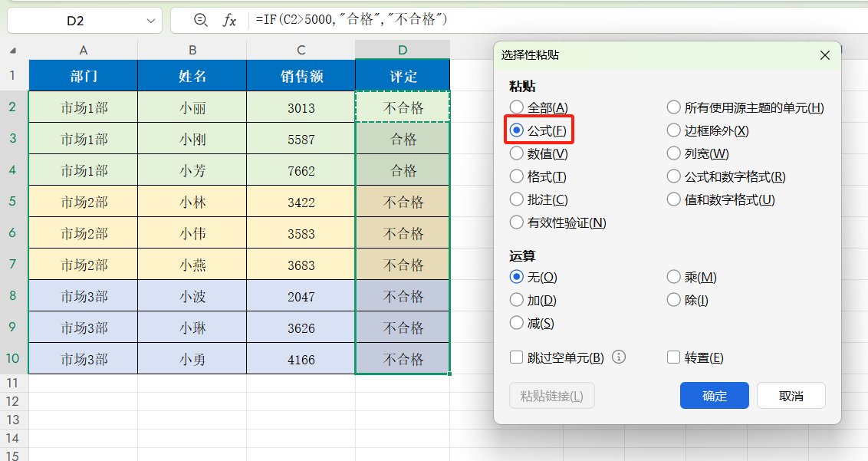Click the collapse triangle above row headers
This screenshot has height=461, width=868.
(12, 48)
